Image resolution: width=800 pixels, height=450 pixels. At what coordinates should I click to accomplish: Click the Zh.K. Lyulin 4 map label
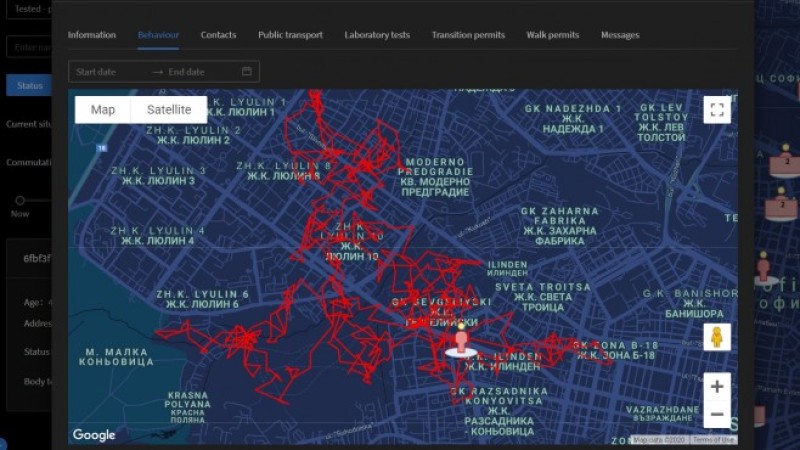[x=158, y=235]
